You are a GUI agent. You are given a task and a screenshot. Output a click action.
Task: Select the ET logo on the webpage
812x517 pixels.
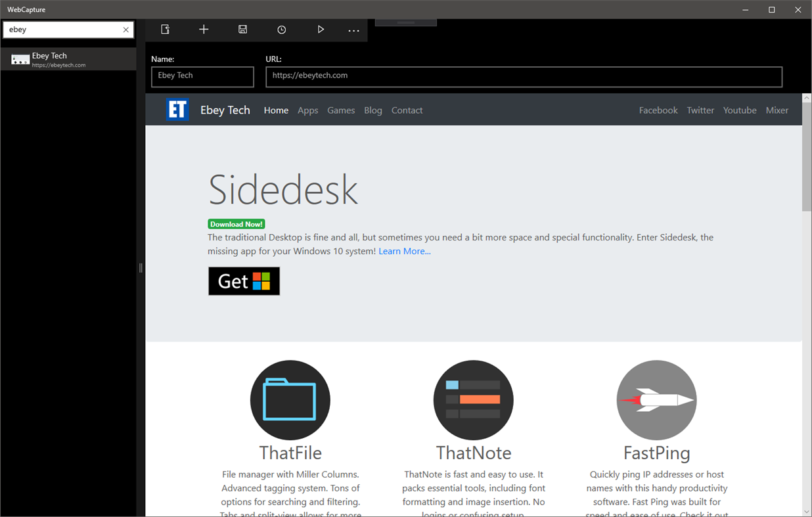pos(177,109)
